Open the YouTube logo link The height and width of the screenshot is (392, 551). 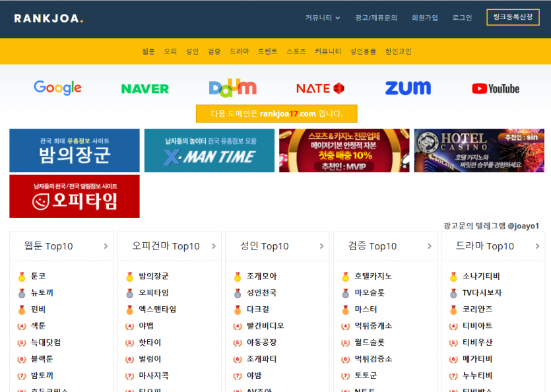(496, 88)
